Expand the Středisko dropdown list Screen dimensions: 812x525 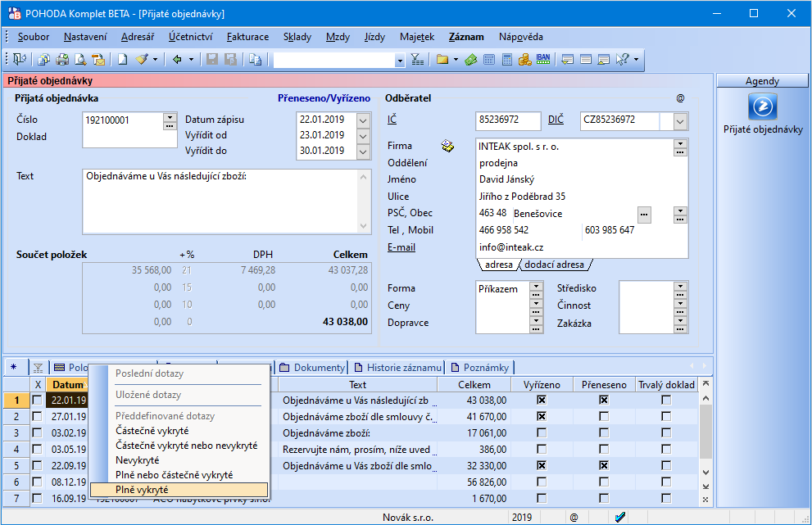pyautogui.click(x=680, y=286)
